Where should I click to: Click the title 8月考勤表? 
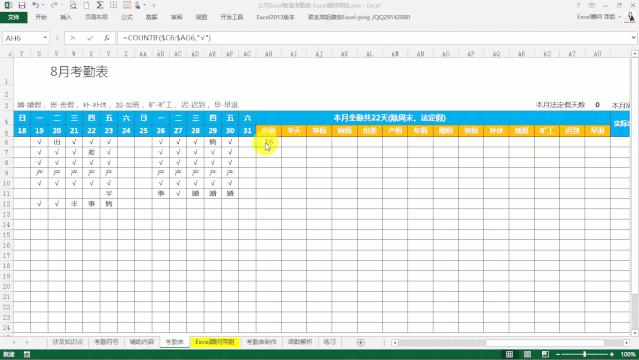[x=79, y=72]
